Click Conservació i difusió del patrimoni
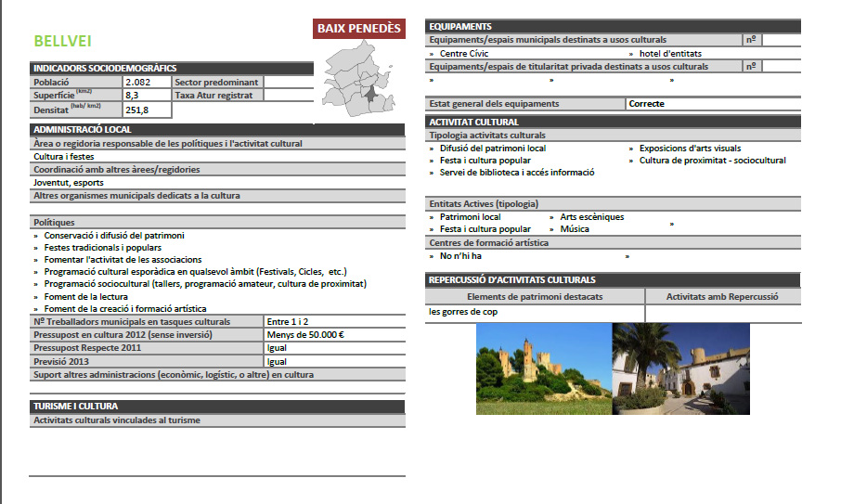Screen dimensions: 841x504 114,236
